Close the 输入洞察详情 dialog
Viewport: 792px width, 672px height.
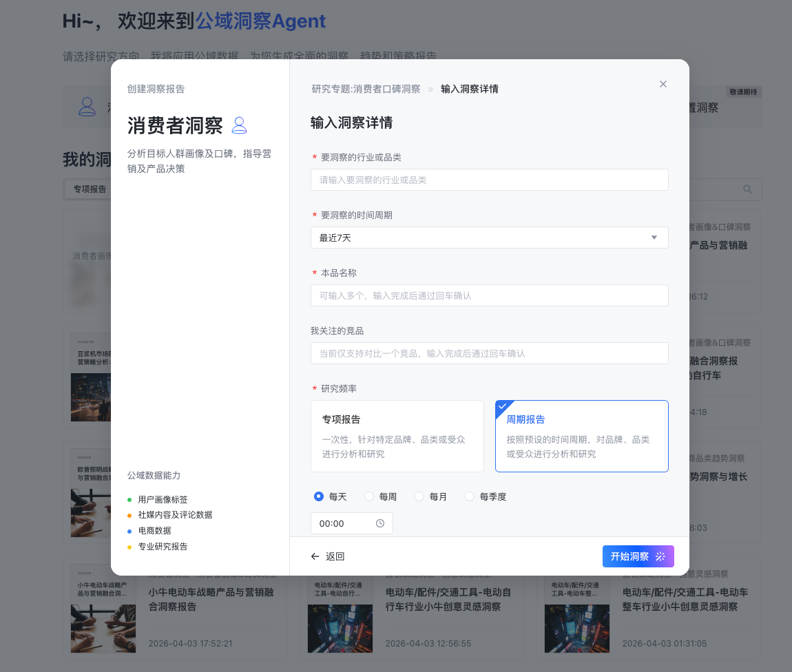click(663, 84)
